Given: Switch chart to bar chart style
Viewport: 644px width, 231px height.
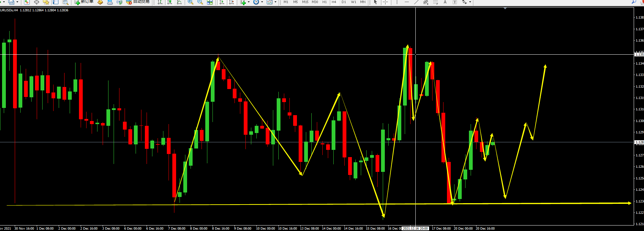Looking at the screenshot, I should pyautogui.click(x=160, y=2).
